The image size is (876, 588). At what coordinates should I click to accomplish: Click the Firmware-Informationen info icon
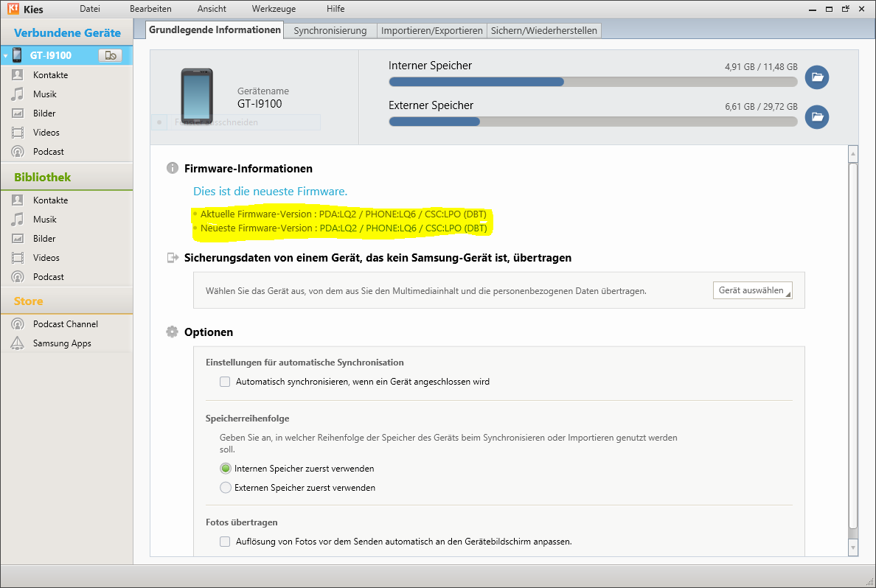click(x=172, y=168)
